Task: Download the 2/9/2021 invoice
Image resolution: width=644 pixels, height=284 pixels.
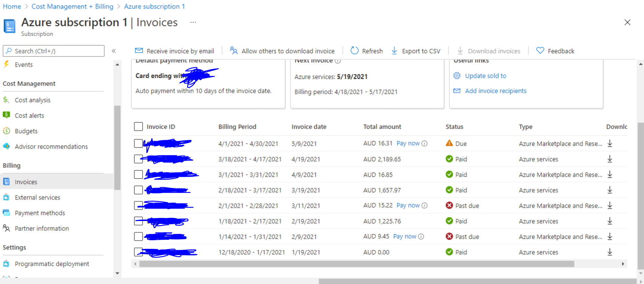Action: pyautogui.click(x=610, y=237)
